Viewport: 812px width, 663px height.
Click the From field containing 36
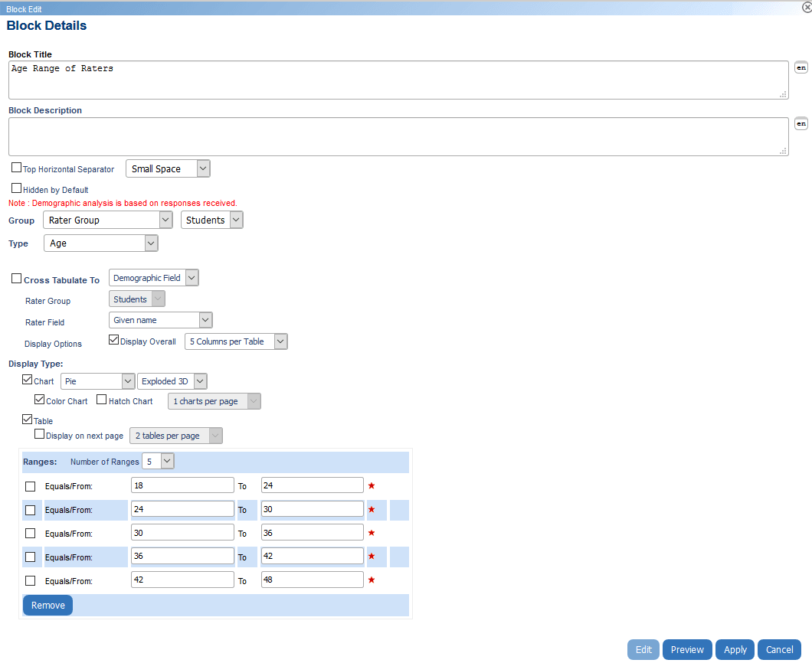(x=182, y=556)
